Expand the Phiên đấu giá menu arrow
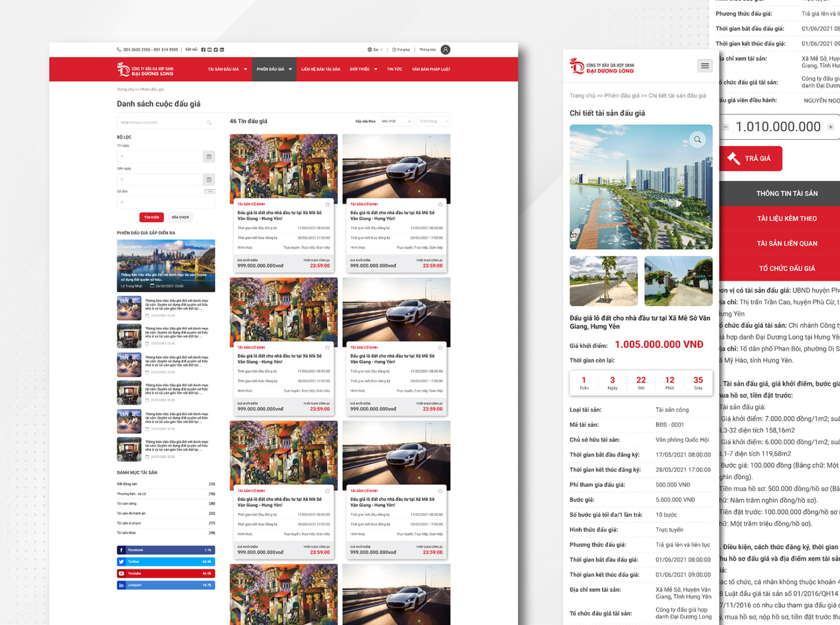Image resolution: width=840 pixels, height=625 pixels. coord(290,69)
